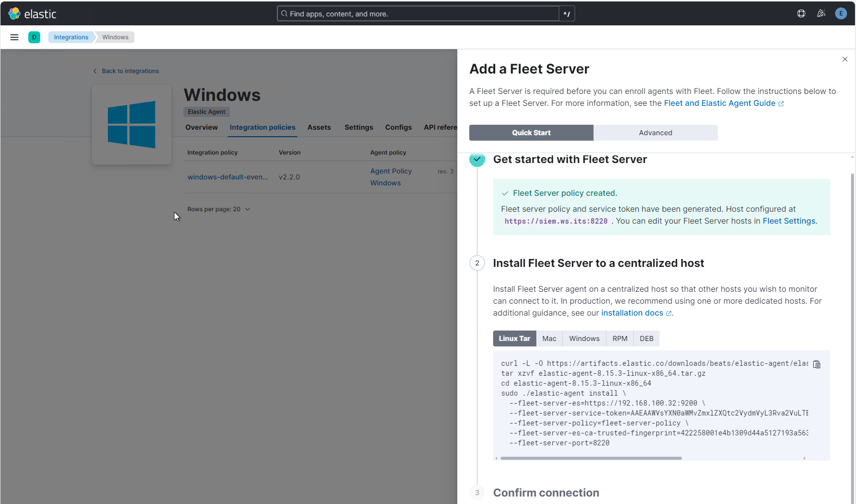The image size is (856, 504).
Task: Click the flyout vertical scrollbar
Action: click(x=853, y=338)
